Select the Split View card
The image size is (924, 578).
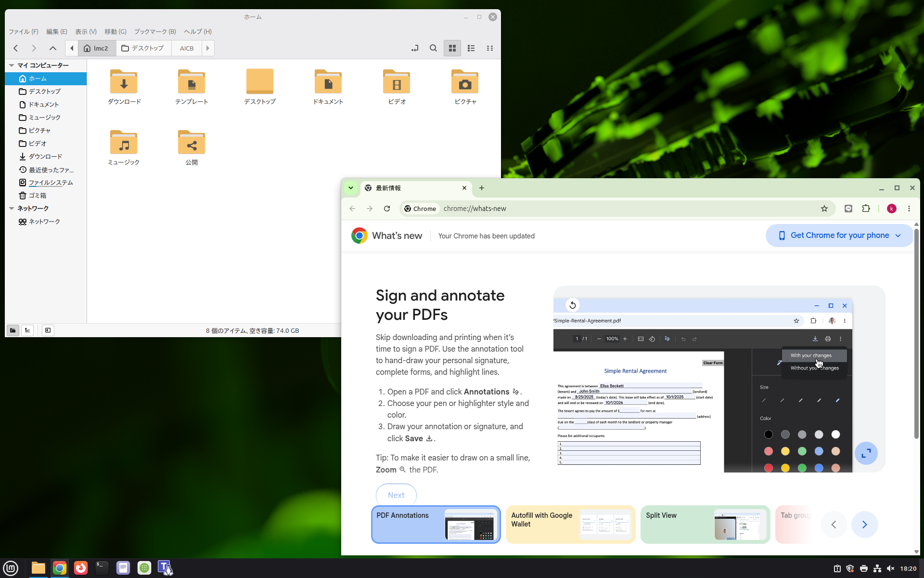click(706, 525)
